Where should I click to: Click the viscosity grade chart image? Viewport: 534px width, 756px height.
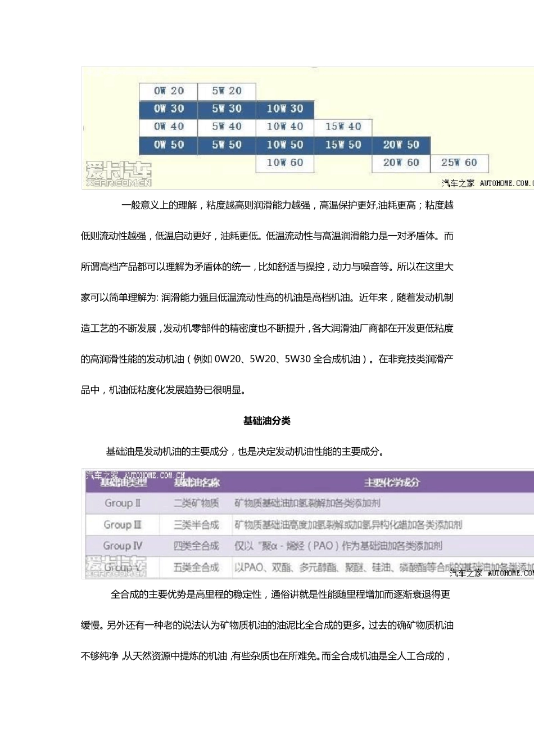tap(307, 128)
